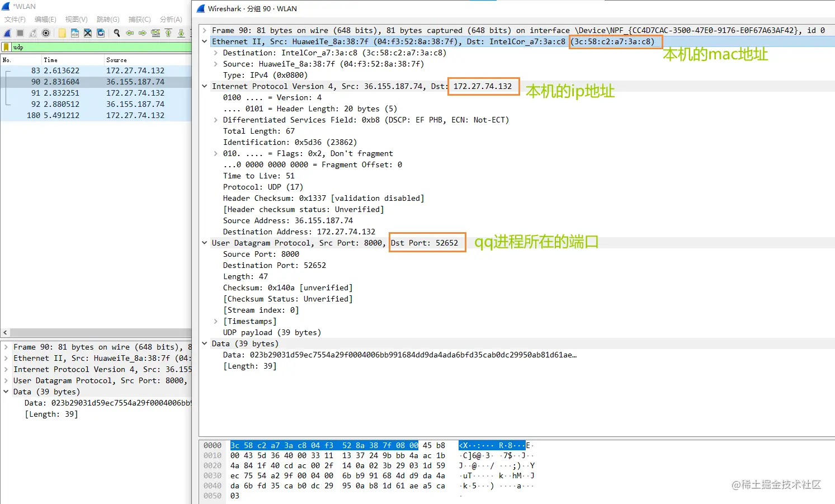Image resolution: width=835 pixels, height=504 pixels.
Task: Open capture options gear icon
Action: (x=46, y=33)
